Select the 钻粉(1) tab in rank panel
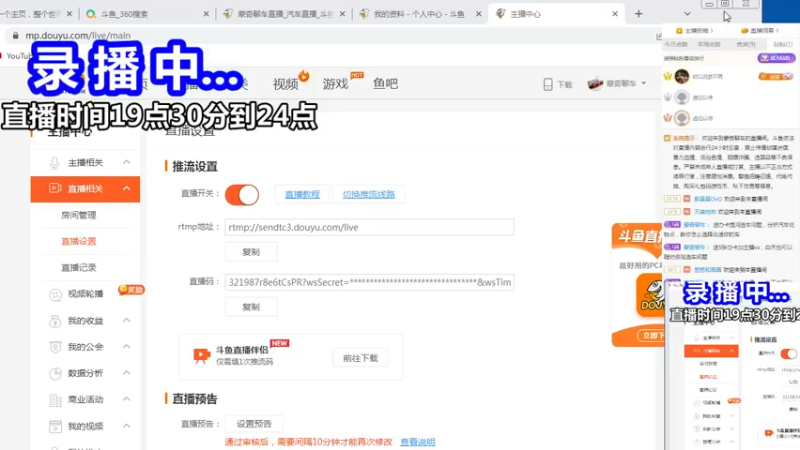800x450 pixels. coord(782,45)
